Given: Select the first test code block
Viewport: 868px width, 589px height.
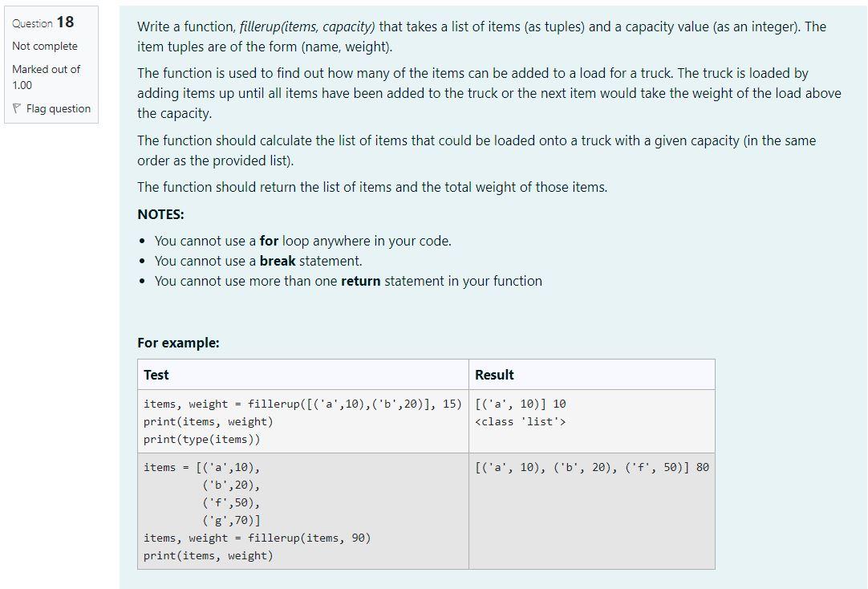Looking at the screenshot, I should coord(299,404).
